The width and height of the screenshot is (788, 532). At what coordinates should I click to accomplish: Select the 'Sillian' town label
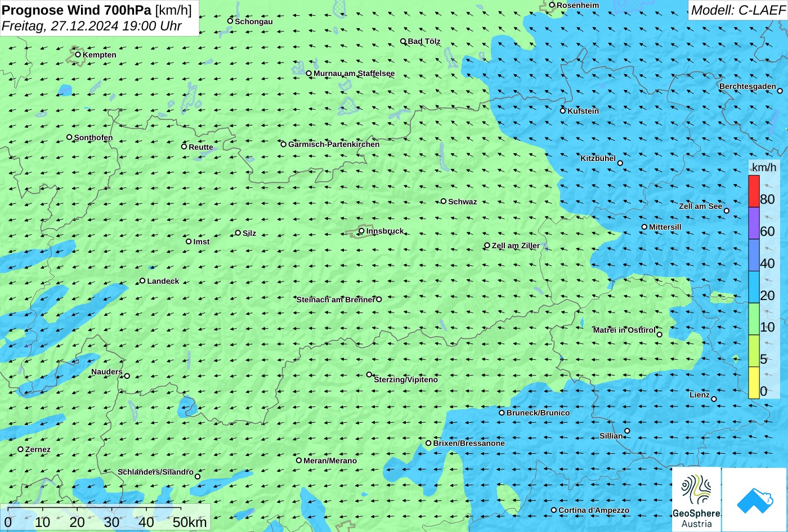pyautogui.click(x=611, y=436)
